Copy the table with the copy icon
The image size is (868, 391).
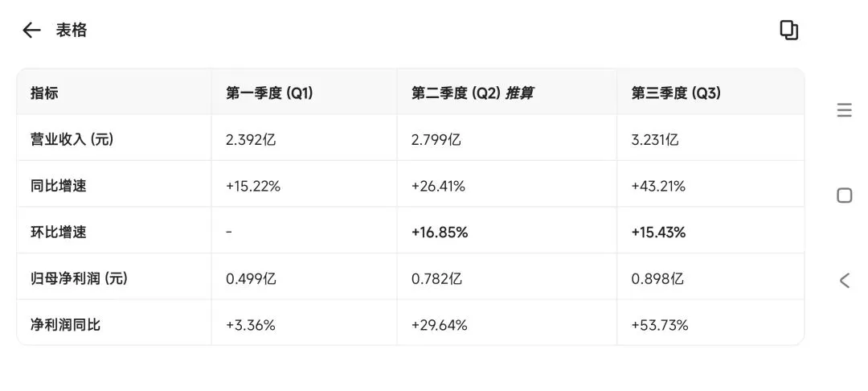pos(789,30)
